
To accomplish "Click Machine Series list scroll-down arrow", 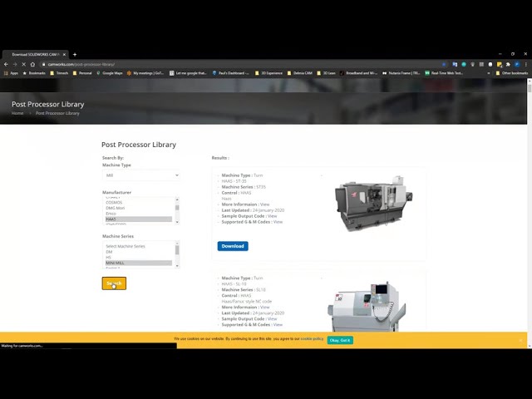I will (x=177, y=266).
